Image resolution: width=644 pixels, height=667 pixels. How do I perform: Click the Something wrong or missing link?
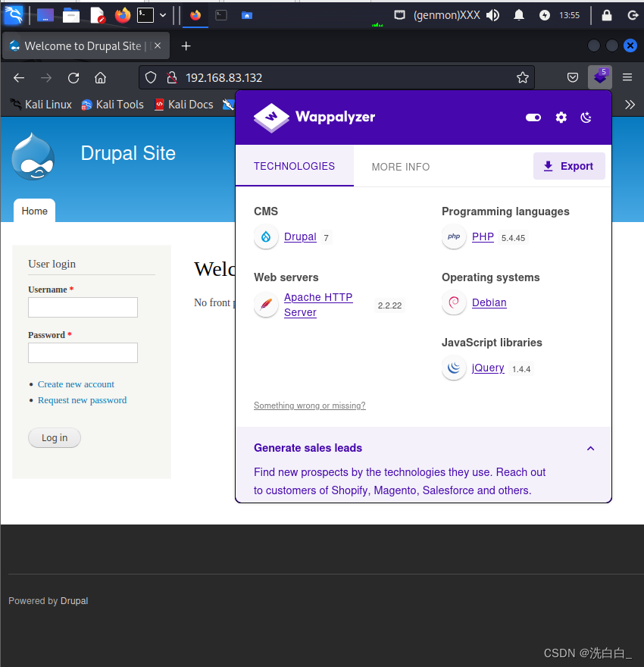[x=309, y=406]
